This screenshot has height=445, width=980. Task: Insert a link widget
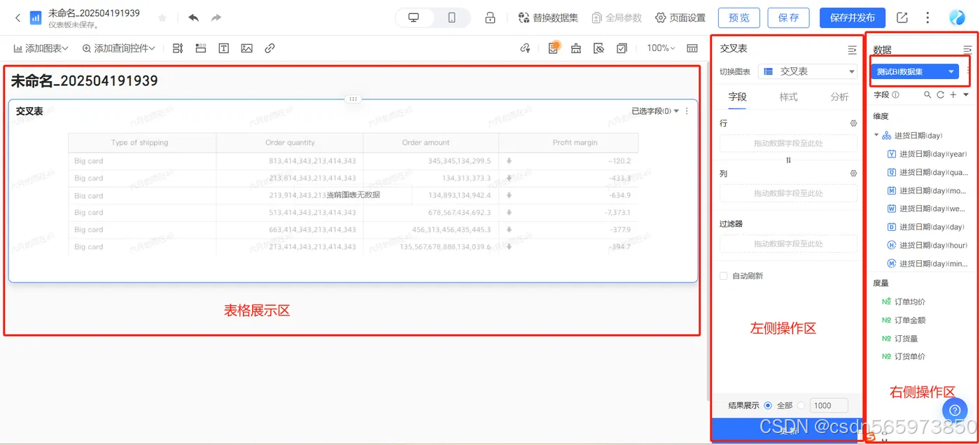[x=269, y=48]
